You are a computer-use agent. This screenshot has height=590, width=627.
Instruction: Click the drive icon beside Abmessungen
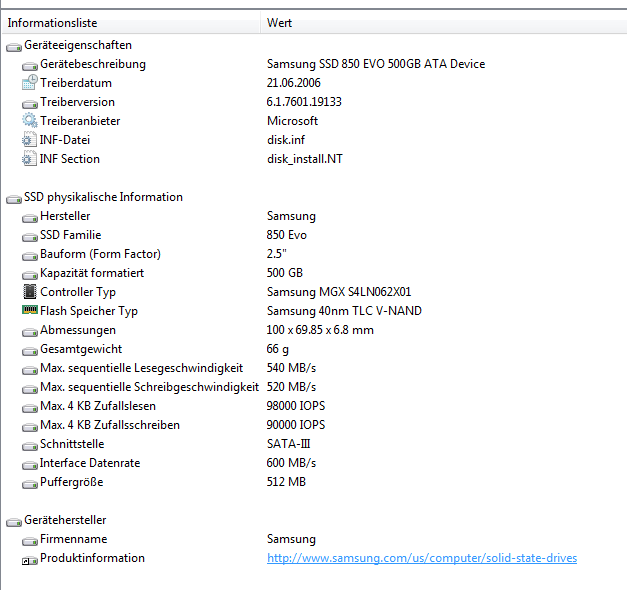click(30, 332)
